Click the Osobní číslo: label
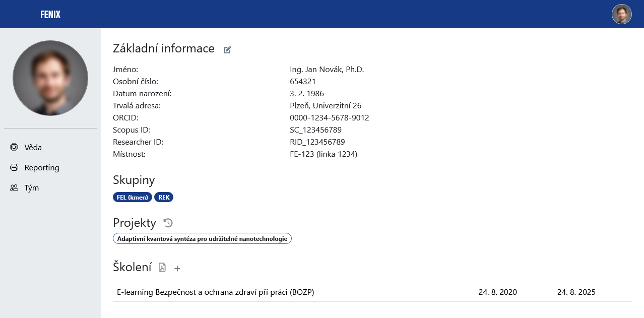This screenshot has width=644, height=318. click(x=136, y=82)
